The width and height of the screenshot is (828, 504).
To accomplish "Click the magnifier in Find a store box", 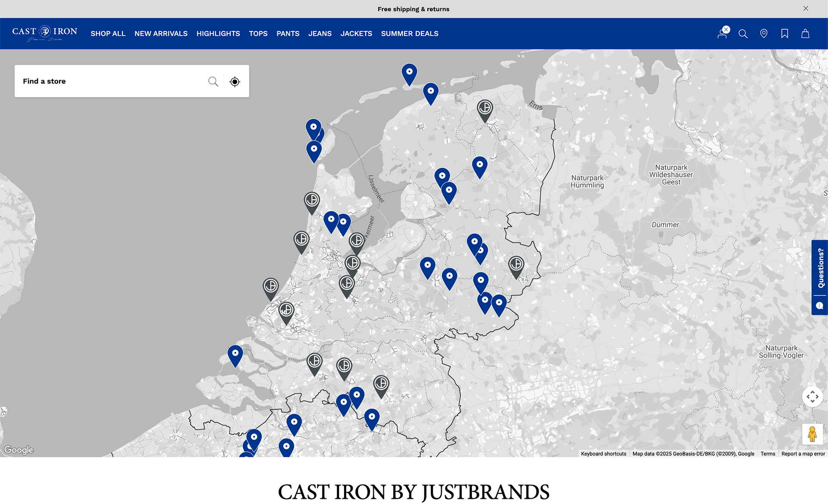I will [x=213, y=81].
